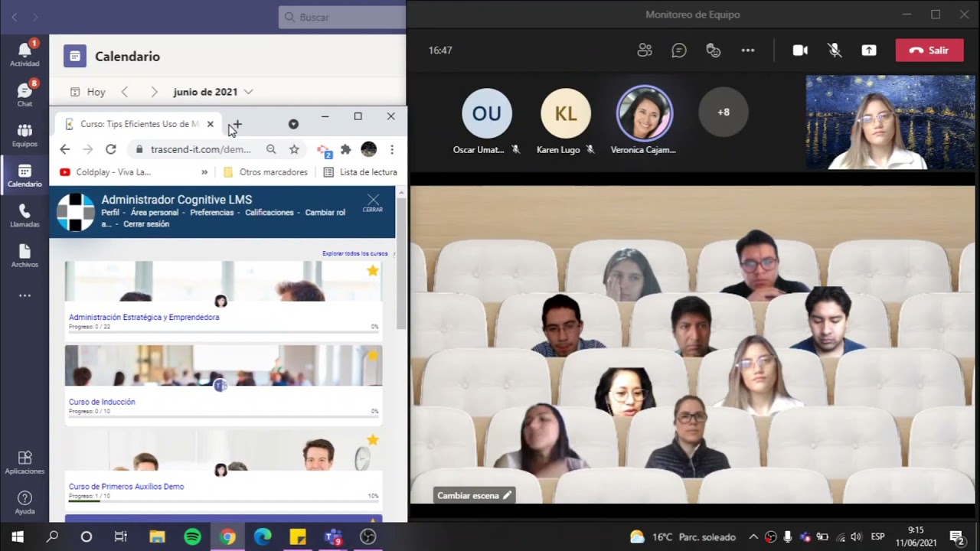The width and height of the screenshot is (980, 551).
Task: Open Curso de Primeros Auxilios Demo
Action: coord(126,486)
